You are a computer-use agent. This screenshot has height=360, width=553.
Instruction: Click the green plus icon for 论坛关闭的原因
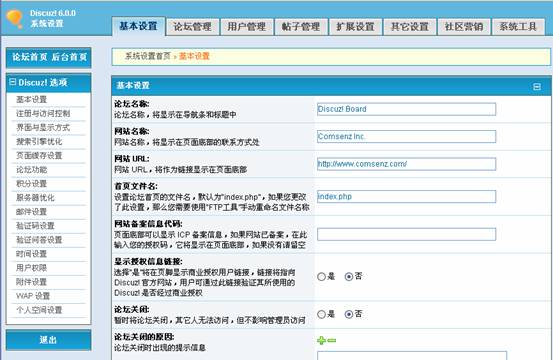coord(321,340)
